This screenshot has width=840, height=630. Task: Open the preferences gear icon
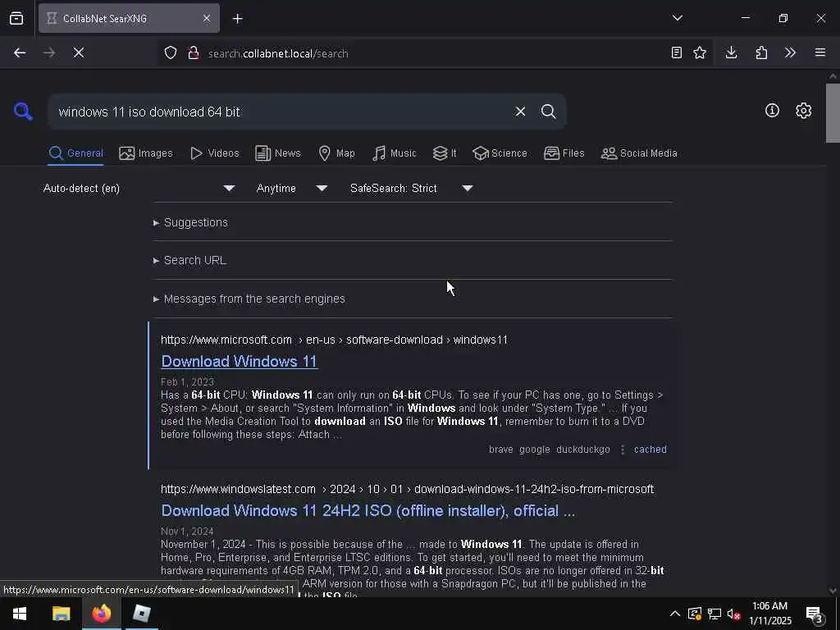pyautogui.click(x=803, y=111)
